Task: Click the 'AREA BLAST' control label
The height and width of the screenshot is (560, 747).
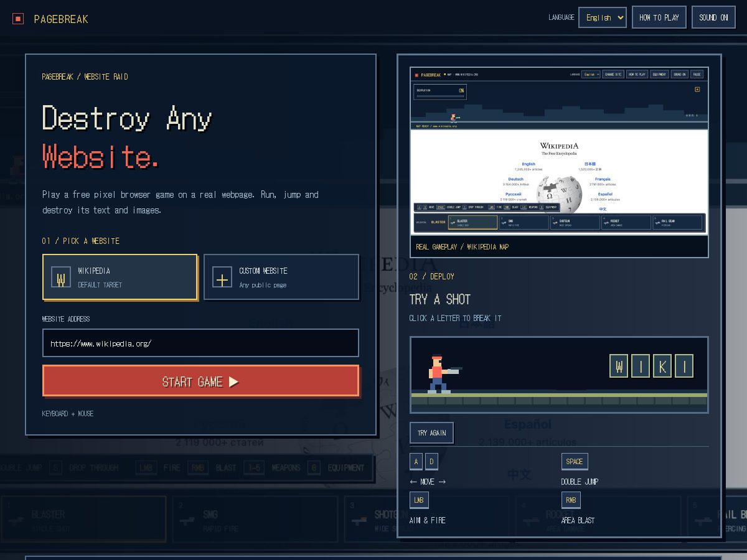Action: [x=578, y=520]
